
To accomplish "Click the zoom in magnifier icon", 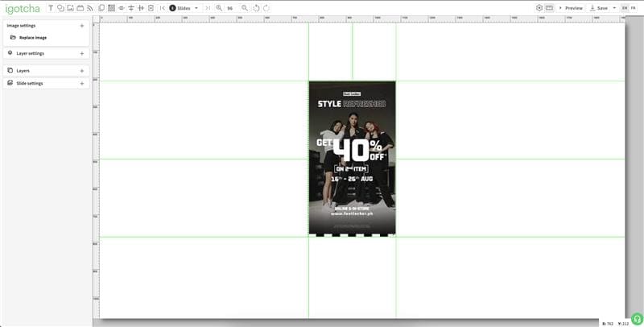I will pos(219,8).
